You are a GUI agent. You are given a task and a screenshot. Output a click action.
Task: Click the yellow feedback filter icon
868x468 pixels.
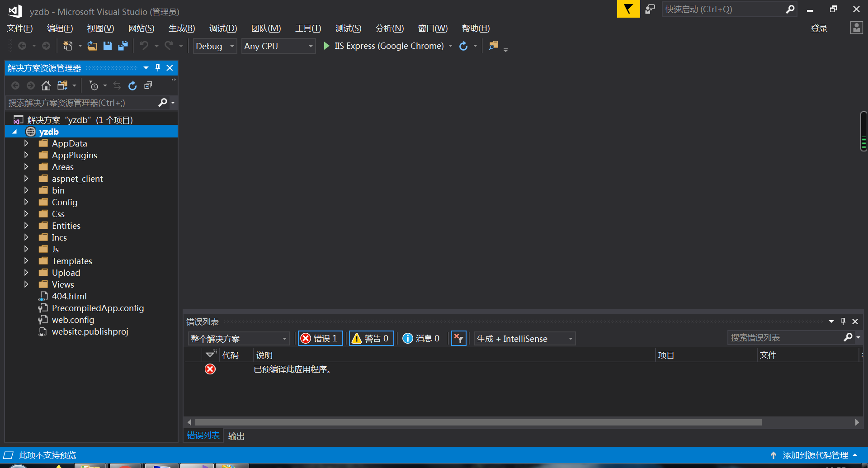(x=628, y=9)
